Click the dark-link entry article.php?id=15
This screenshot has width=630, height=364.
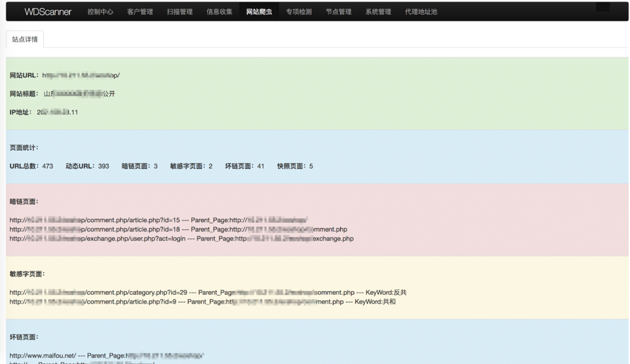pos(159,220)
